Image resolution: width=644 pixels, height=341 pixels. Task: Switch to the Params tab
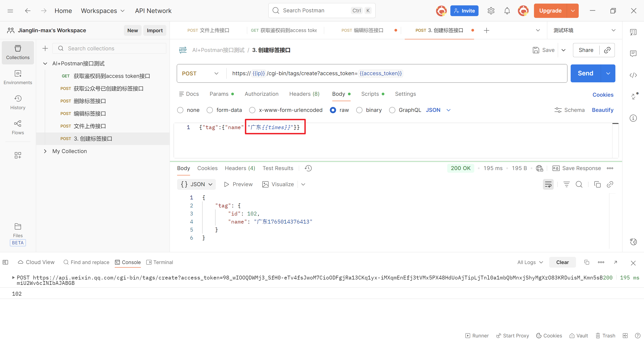[222, 94]
